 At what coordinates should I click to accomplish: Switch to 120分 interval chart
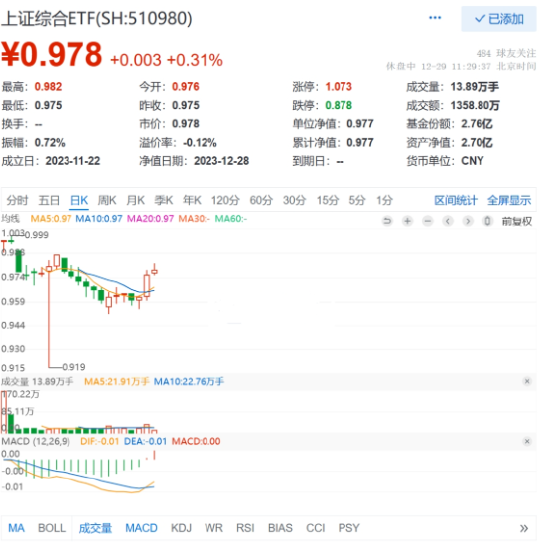225,200
